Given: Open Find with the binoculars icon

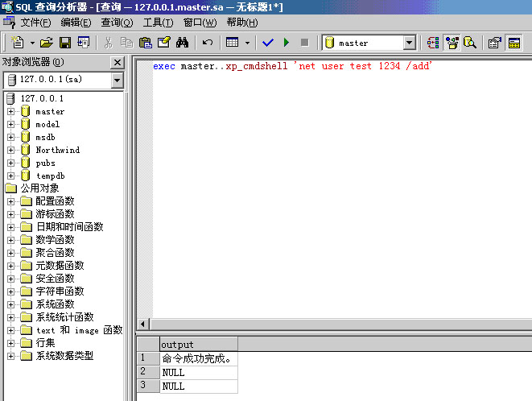Looking at the screenshot, I should 183,43.
